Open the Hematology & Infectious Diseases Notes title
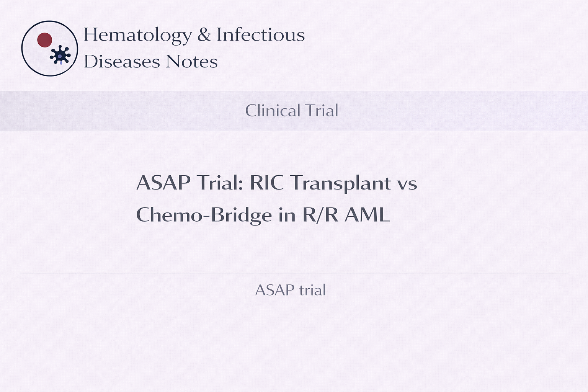The image size is (588, 392). [194, 48]
